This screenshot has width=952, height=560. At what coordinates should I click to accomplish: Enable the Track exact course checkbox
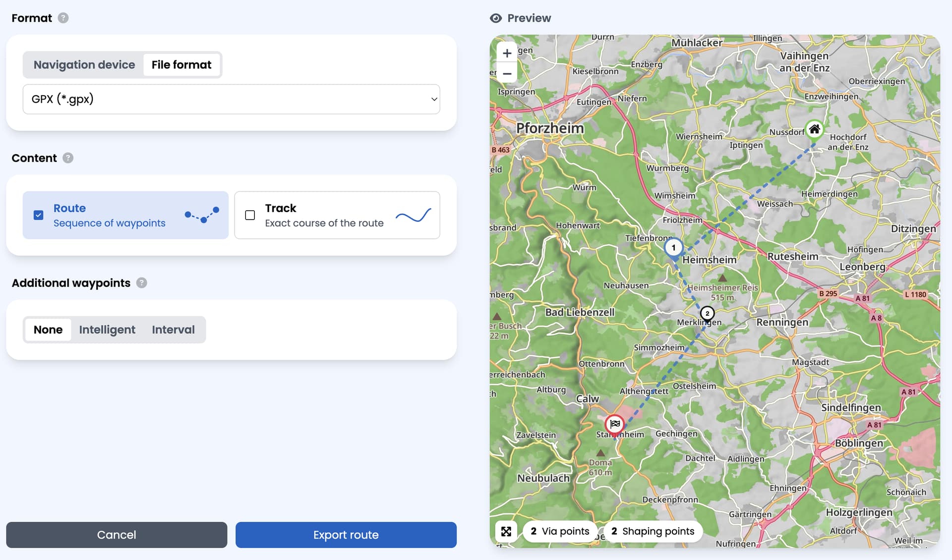click(250, 215)
